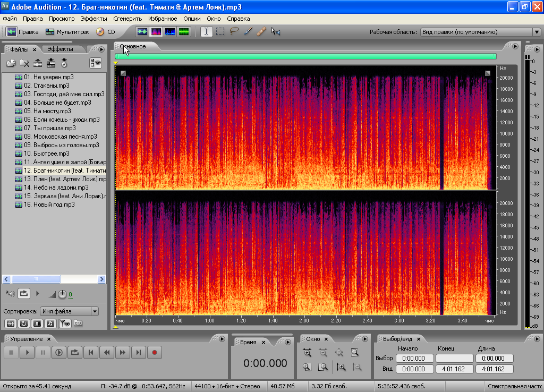Open the Сортировка dropdown

(95, 311)
